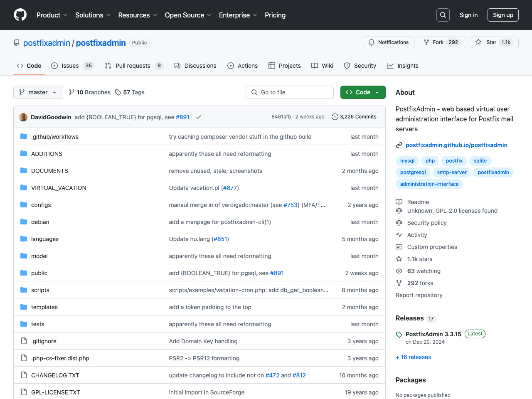Expand the Enterprise menu
The image size is (532, 399).
pyautogui.click(x=238, y=15)
